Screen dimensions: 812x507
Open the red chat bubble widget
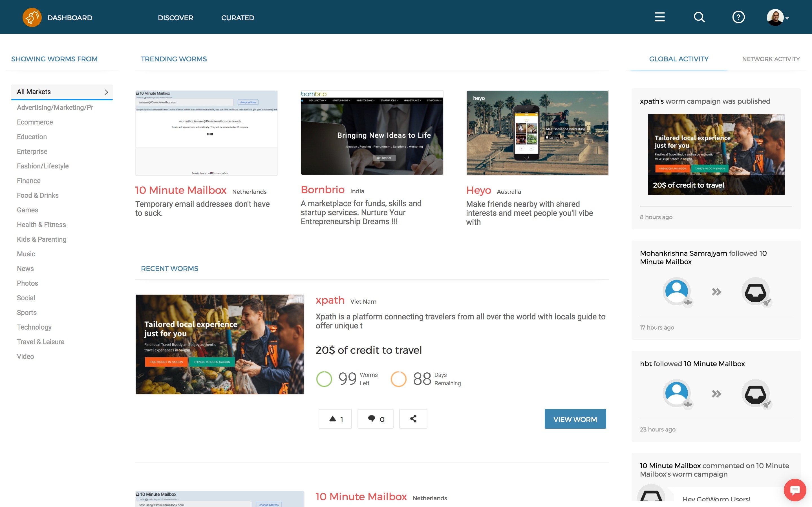point(795,490)
